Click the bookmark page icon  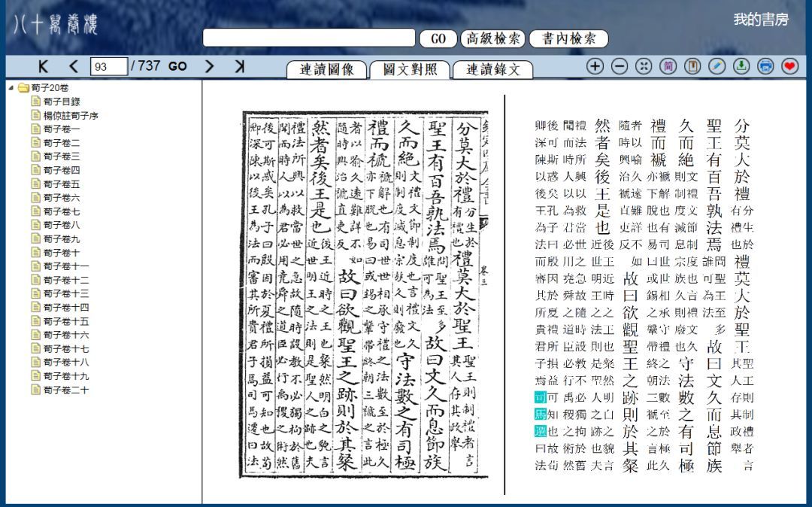click(x=692, y=66)
